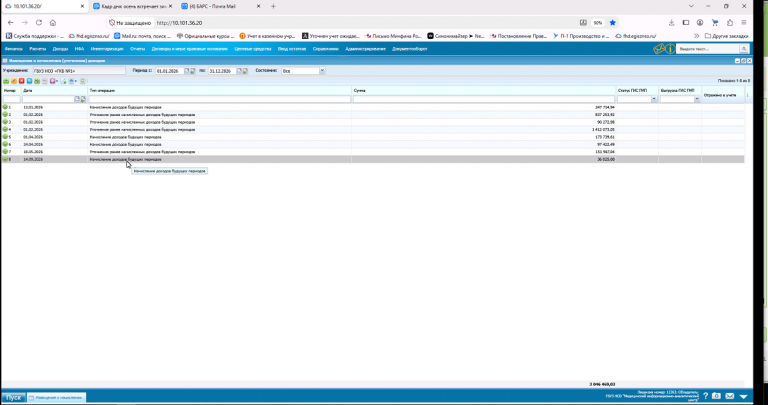Screen dimensions: 768x405
Task: Click the red delete record toolbar icon
Action: [22, 81]
